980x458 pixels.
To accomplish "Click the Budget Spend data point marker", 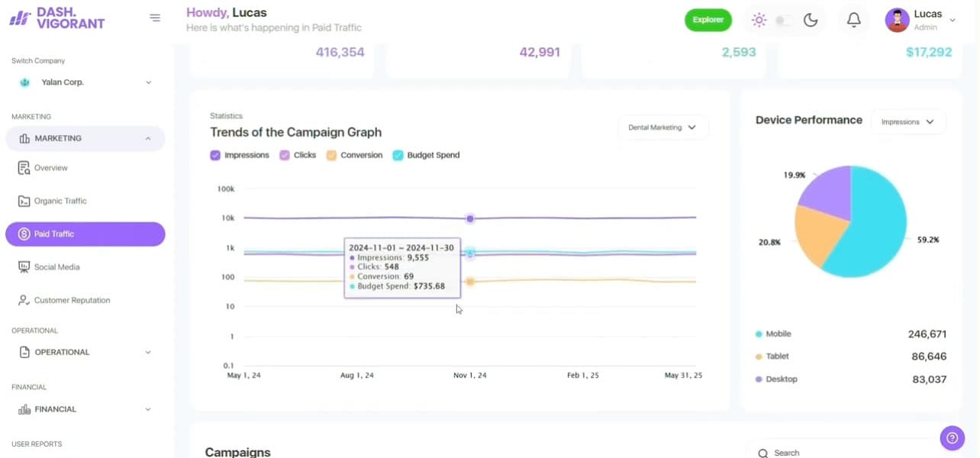I will click(471, 253).
